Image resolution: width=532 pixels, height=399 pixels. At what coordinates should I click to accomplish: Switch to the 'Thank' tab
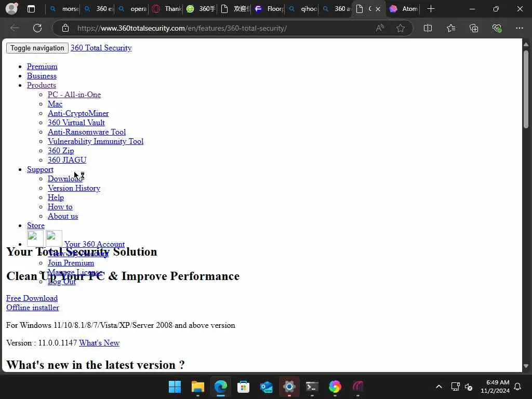pos(166,9)
